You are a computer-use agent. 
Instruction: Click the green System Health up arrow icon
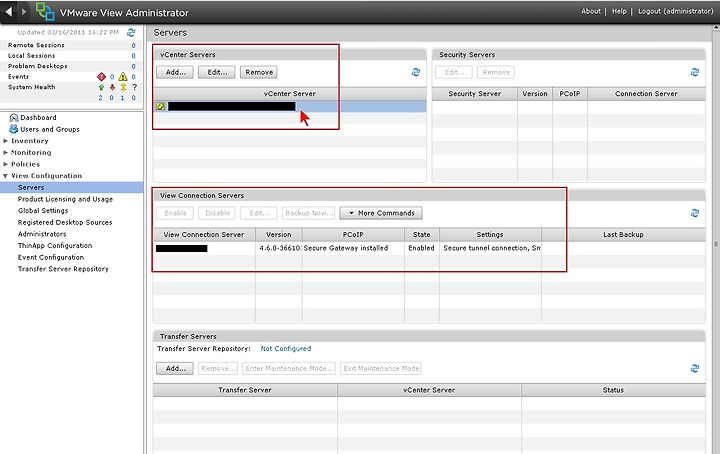[x=101, y=87]
